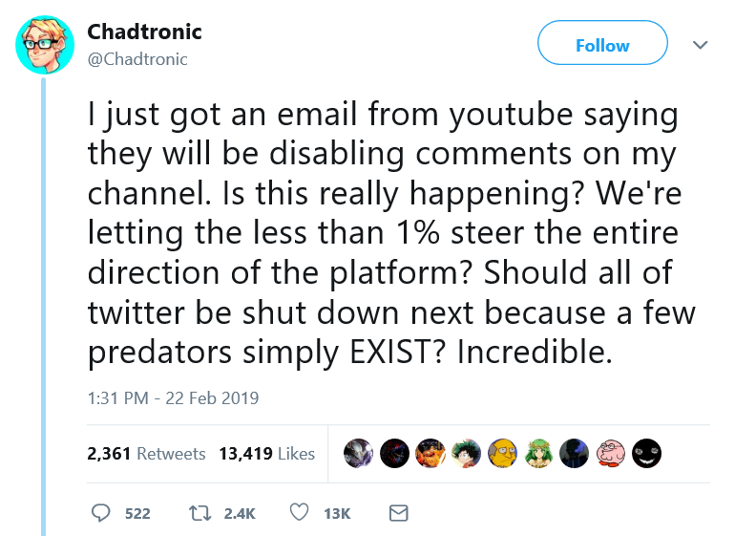Open the Chadtronic display name link
The image size is (756, 536).
pyautogui.click(x=144, y=32)
